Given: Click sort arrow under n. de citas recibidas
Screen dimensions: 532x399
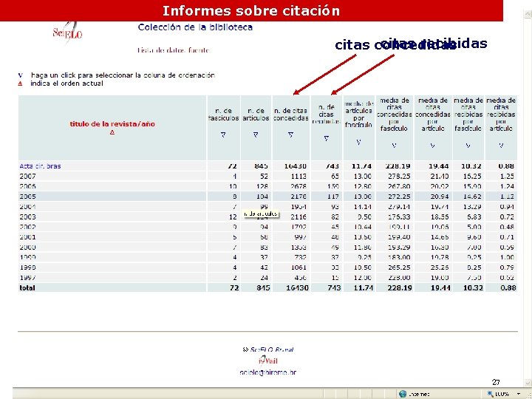Looking at the screenshot, I should click(327, 138).
